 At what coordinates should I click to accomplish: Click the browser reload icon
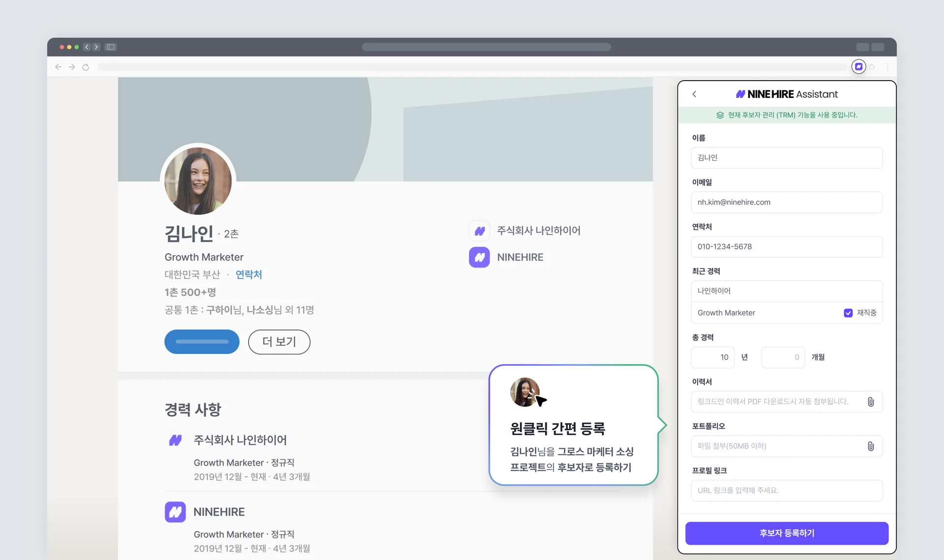coord(86,67)
